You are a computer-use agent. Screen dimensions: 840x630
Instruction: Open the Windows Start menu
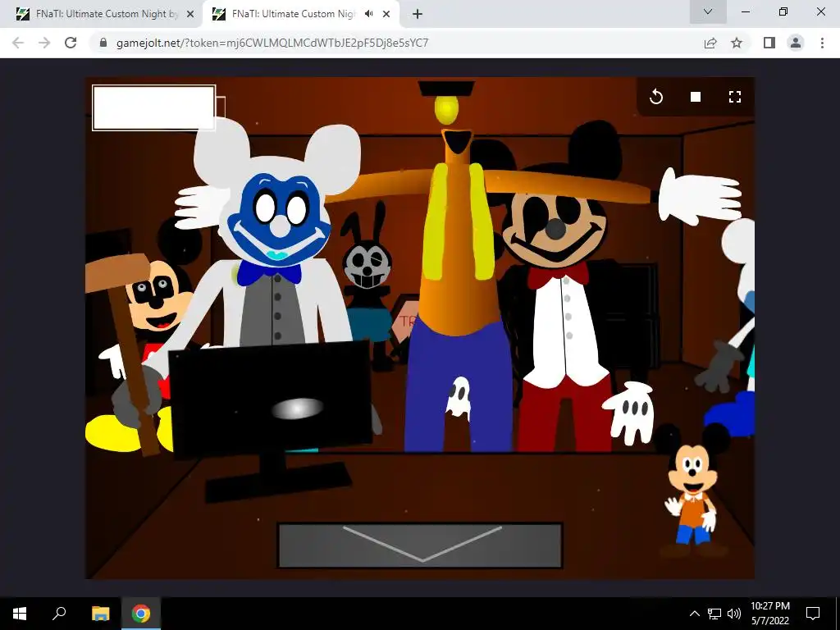point(20,614)
